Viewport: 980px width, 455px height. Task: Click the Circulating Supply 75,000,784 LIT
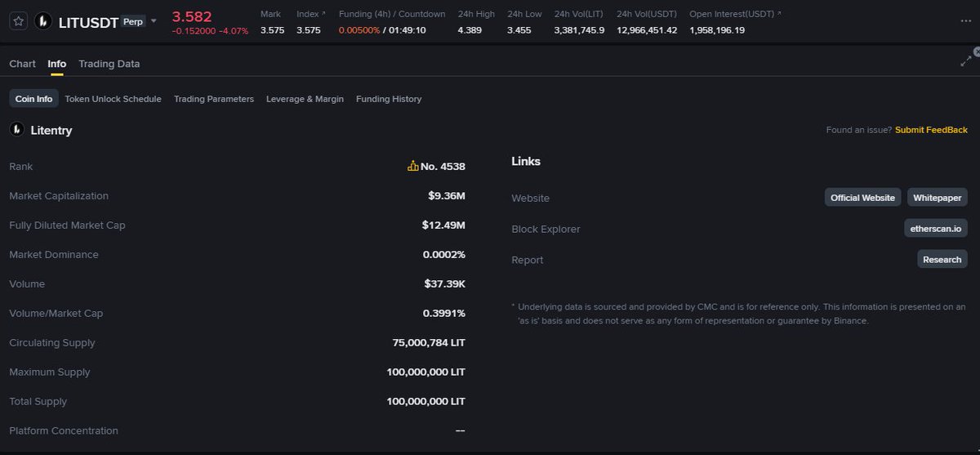(x=429, y=343)
